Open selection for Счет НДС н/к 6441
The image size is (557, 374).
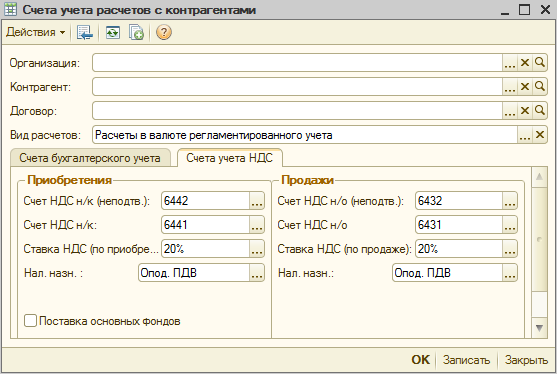[257, 225]
